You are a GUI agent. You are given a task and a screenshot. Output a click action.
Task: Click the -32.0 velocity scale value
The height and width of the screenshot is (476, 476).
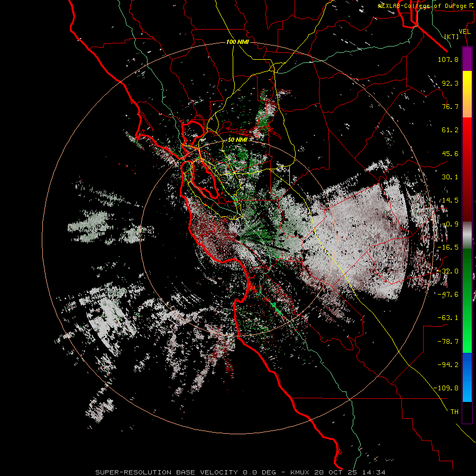[x=448, y=271]
